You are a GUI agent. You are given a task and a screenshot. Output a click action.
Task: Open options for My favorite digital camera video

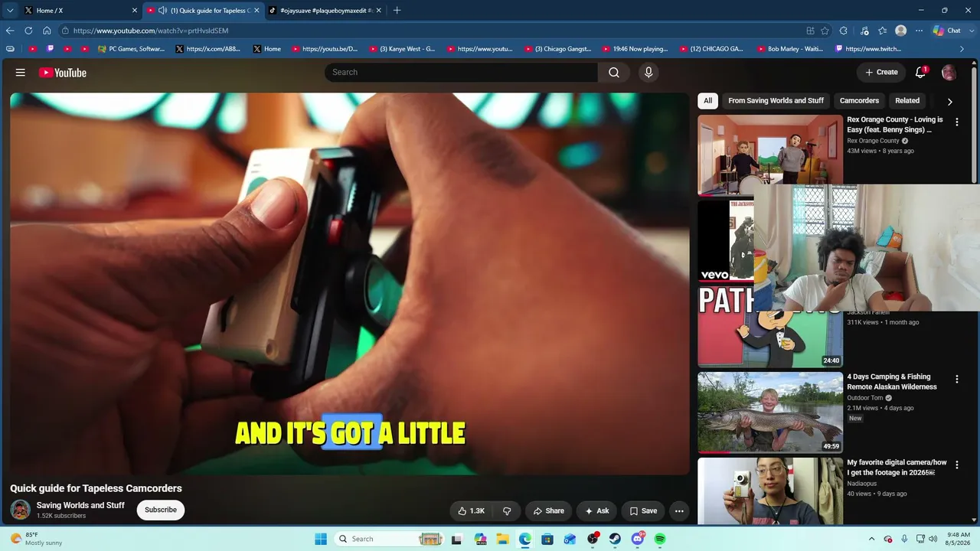click(956, 465)
